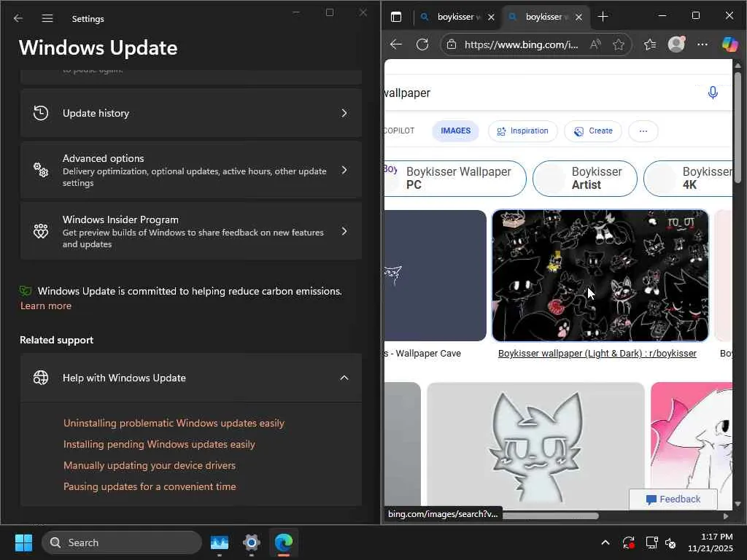Refresh the Bing page
This screenshot has height=560, width=747.
pyautogui.click(x=422, y=44)
